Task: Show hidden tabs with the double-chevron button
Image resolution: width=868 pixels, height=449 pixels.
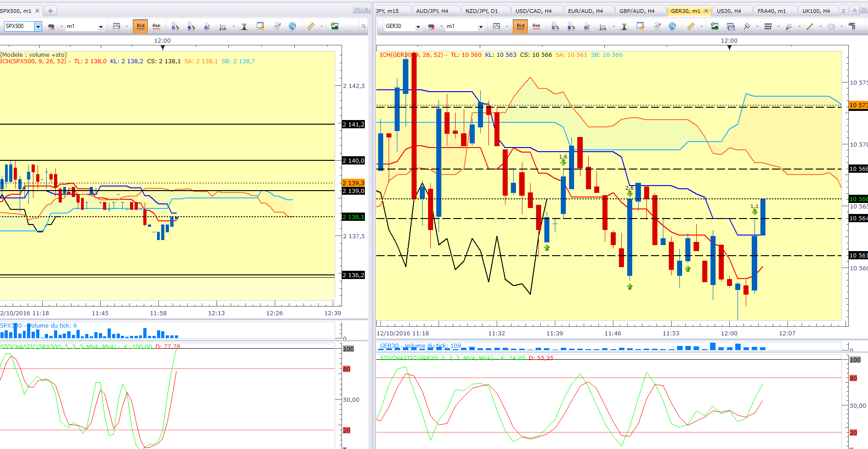Action: (843, 11)
